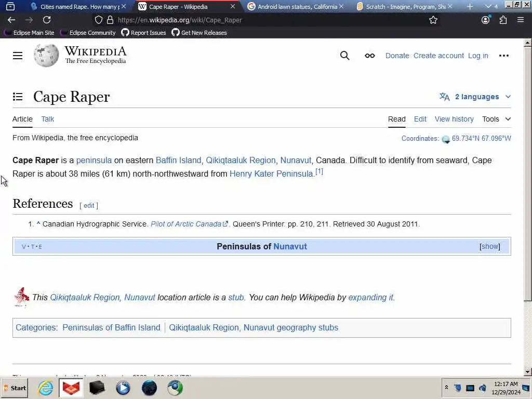Open media player taskbar icon

coord(123,388)
